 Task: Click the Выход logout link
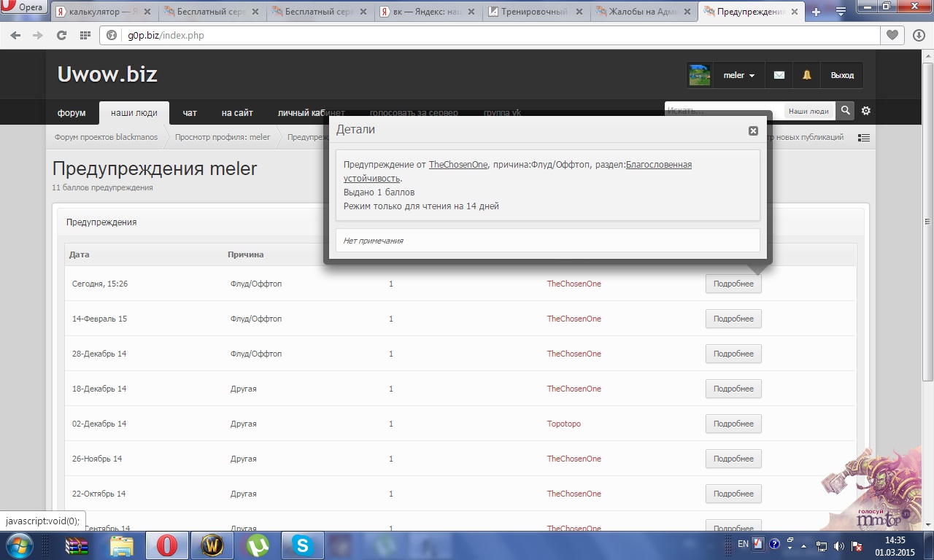[x=842, y=75]
